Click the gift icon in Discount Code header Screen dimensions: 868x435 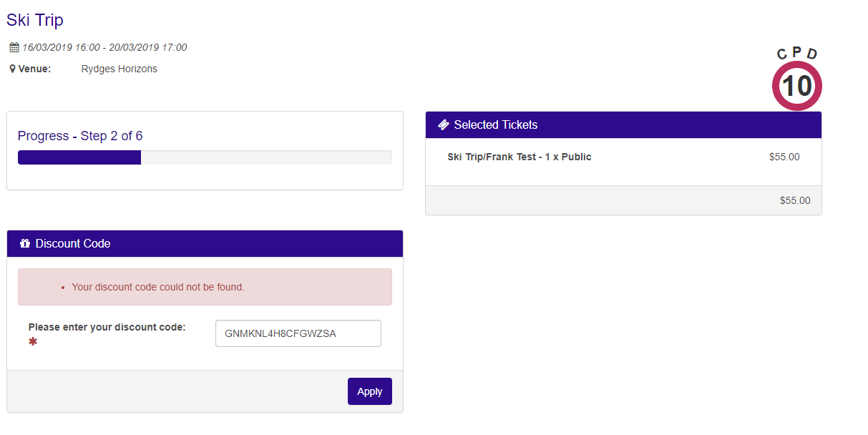(25, 243)
